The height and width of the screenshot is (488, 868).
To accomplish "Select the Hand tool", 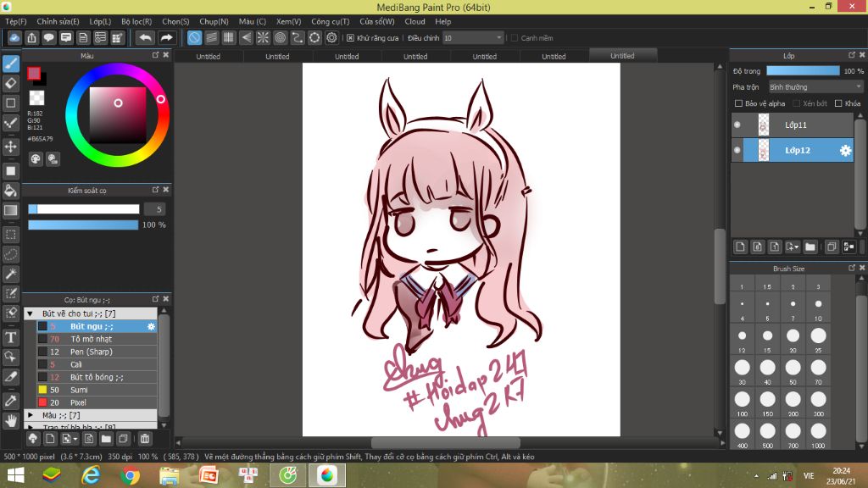I will (x=10, y=421).
